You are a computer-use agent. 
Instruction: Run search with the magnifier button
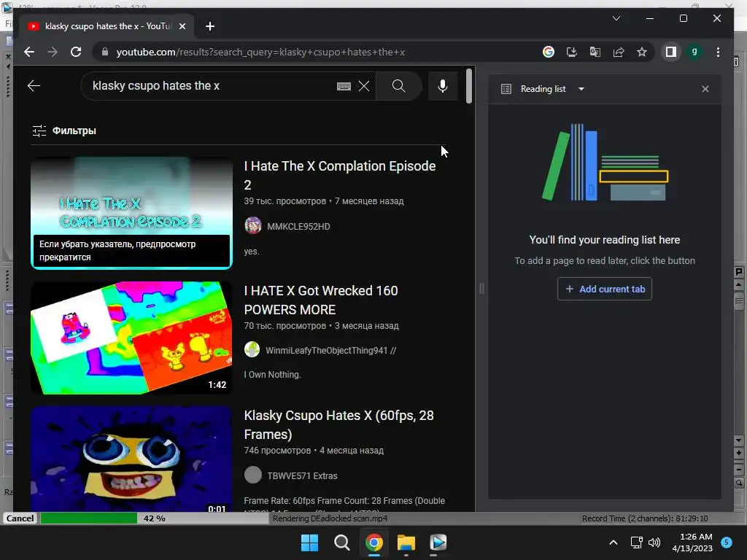pos(399,86)
